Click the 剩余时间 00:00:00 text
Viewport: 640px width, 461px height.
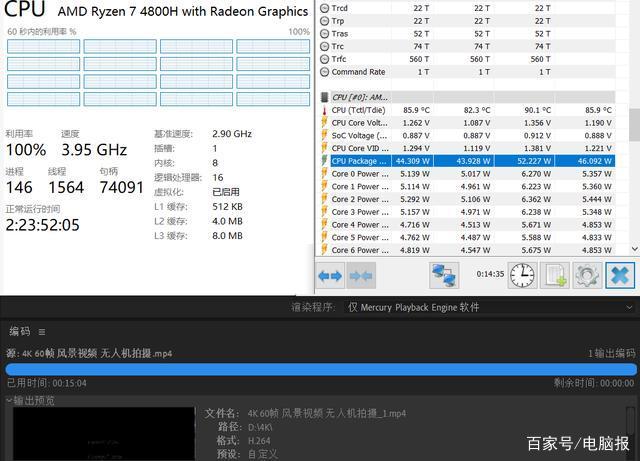(594, 383)
